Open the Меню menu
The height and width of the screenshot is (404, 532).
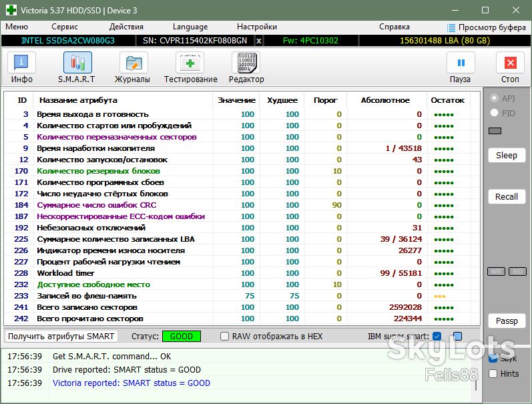point(17,27)
